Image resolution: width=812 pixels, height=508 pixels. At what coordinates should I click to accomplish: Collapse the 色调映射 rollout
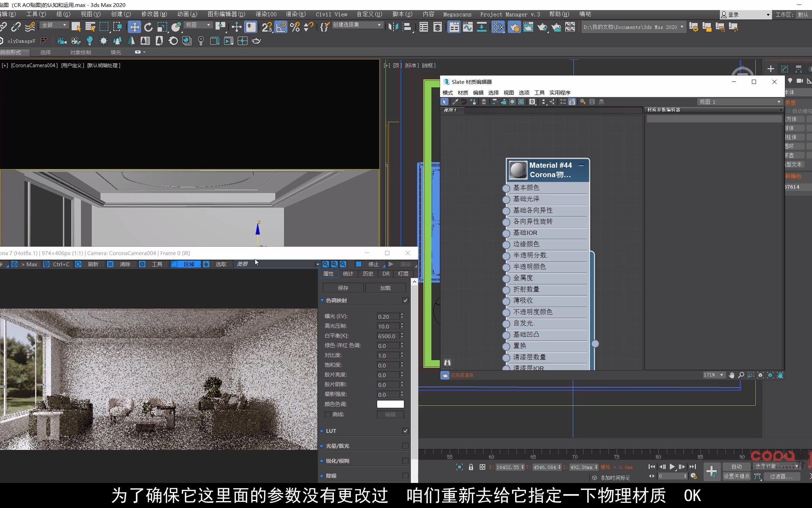click(x=322, y=300)
